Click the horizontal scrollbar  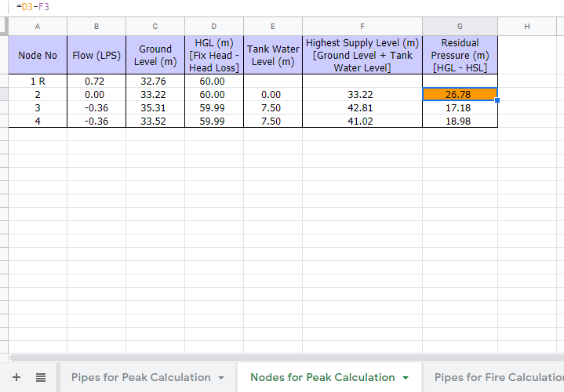point(286,358)
